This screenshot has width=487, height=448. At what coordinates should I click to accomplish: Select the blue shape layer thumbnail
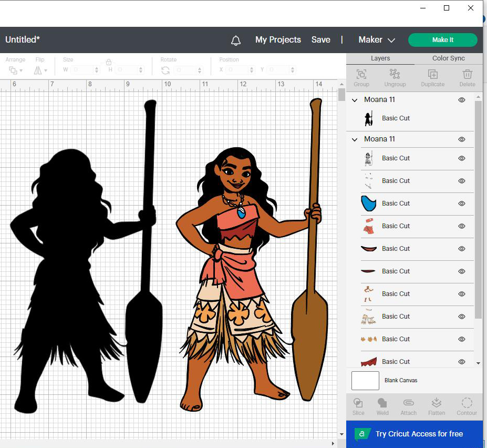pyautogui.click(x=369, y=203)
